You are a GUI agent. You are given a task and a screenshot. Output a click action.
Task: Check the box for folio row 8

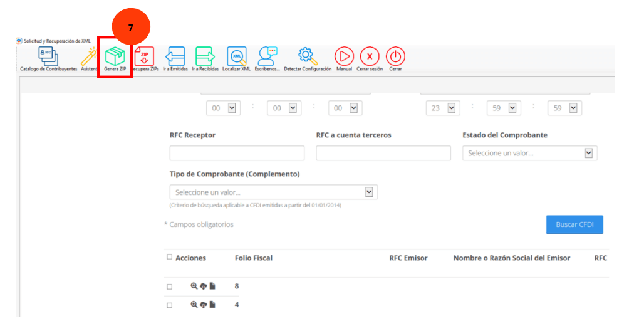(x=169, y=286)
